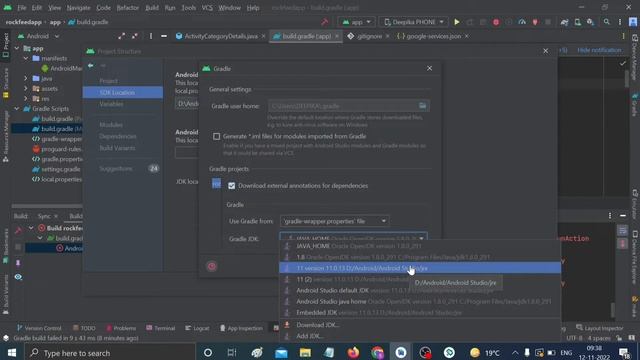Open the Problems tool window
This screenshot has width=640, height=360.
121,328
